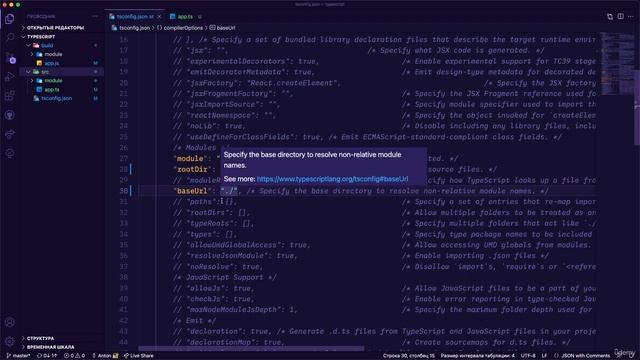Close the tsconfig.json tab
The height and width of the screenshot is (360, 640).
click(x=159, y=17)
